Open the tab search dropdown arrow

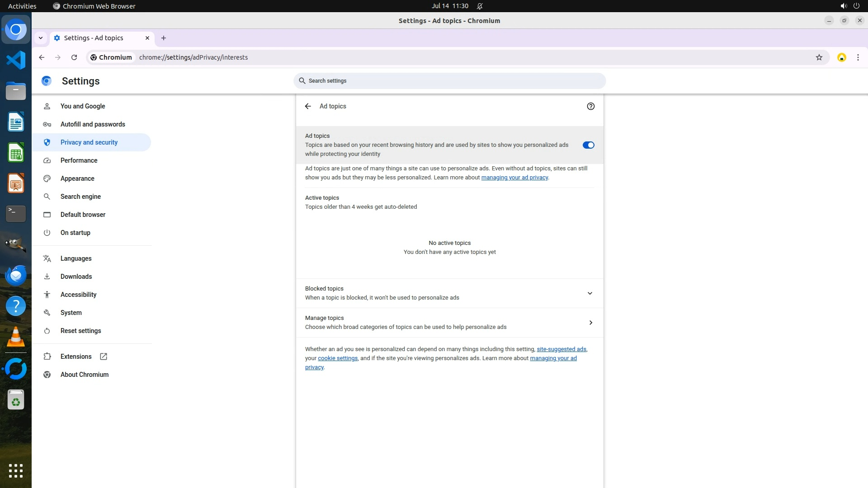(x=41, y=38)
